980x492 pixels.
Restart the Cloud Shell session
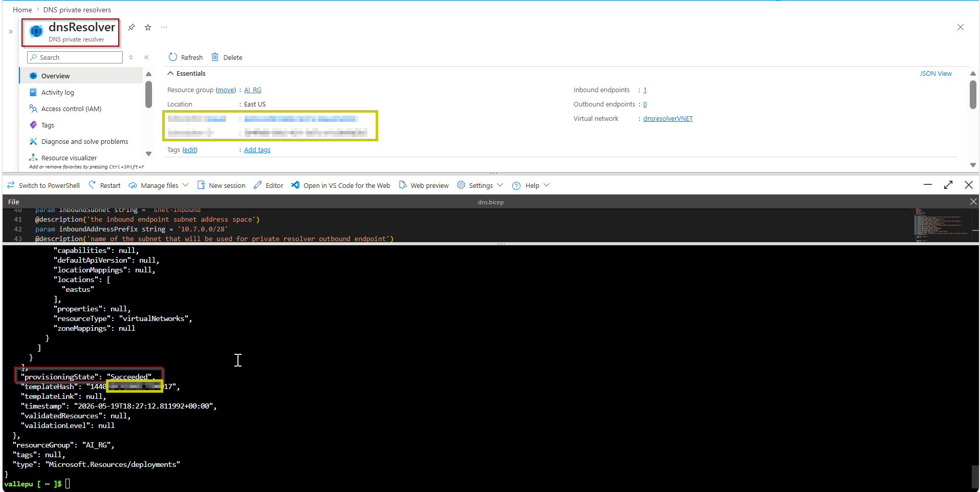(x=105, y=185)
